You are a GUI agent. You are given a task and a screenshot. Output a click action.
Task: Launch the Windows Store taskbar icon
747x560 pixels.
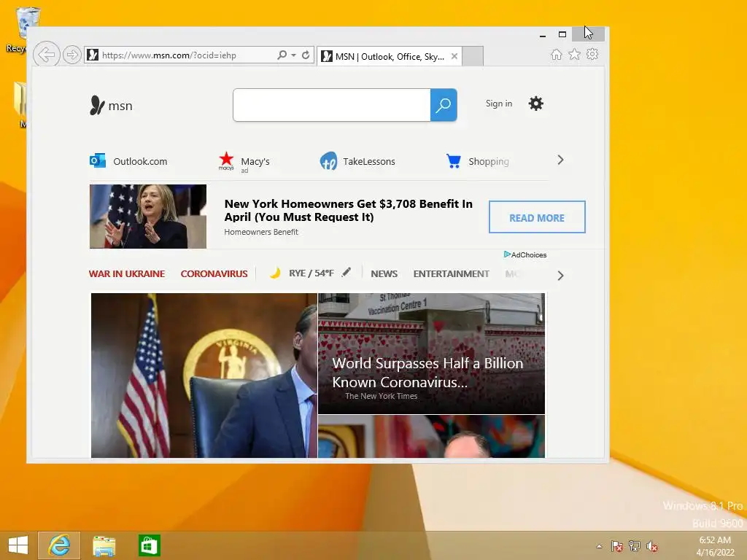[x=149, y=545]
